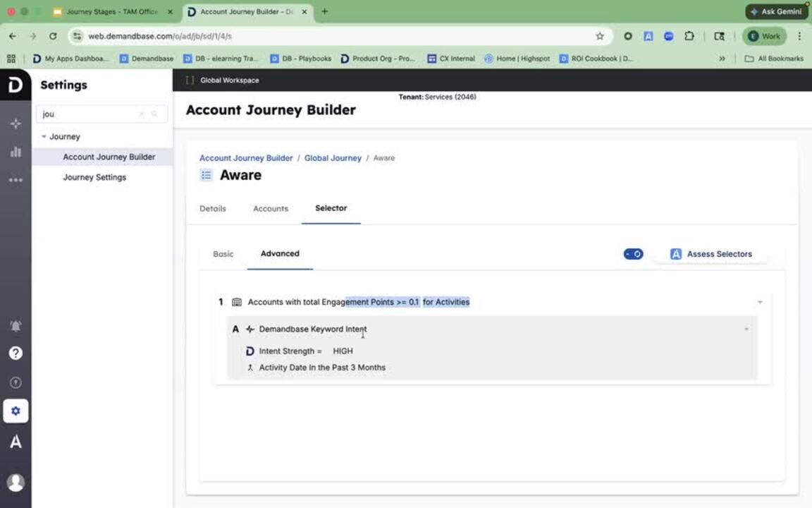Click the Assess Selectors button
The width and height of the screenshot is (812, 508).
click(x=710, y=254)
